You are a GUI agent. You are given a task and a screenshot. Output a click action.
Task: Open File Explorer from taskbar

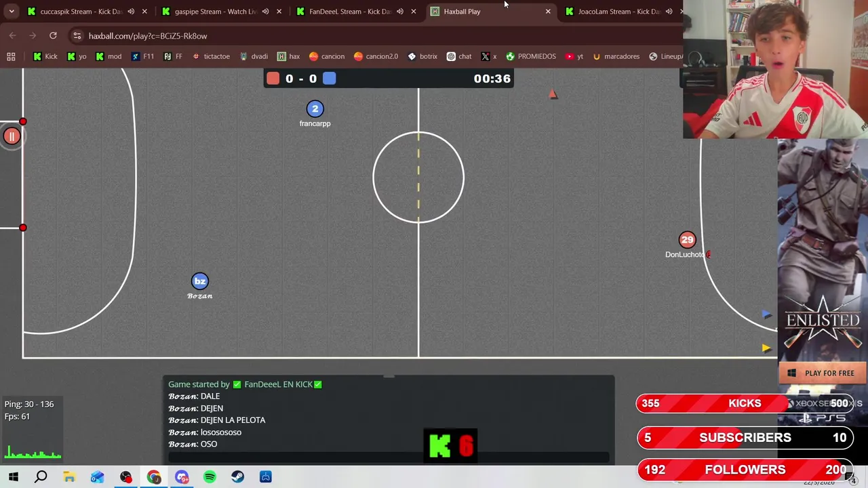69,477
